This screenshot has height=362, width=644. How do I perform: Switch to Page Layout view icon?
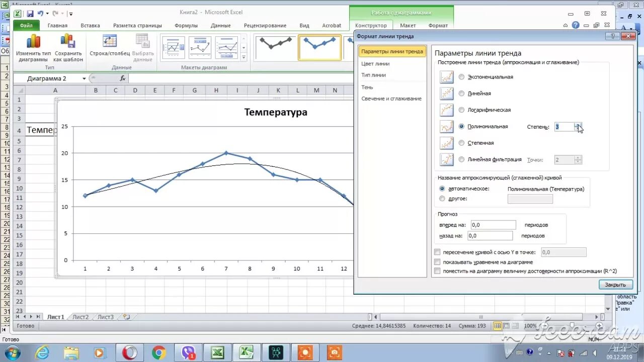pyautogui.click(x=507, y=326)
